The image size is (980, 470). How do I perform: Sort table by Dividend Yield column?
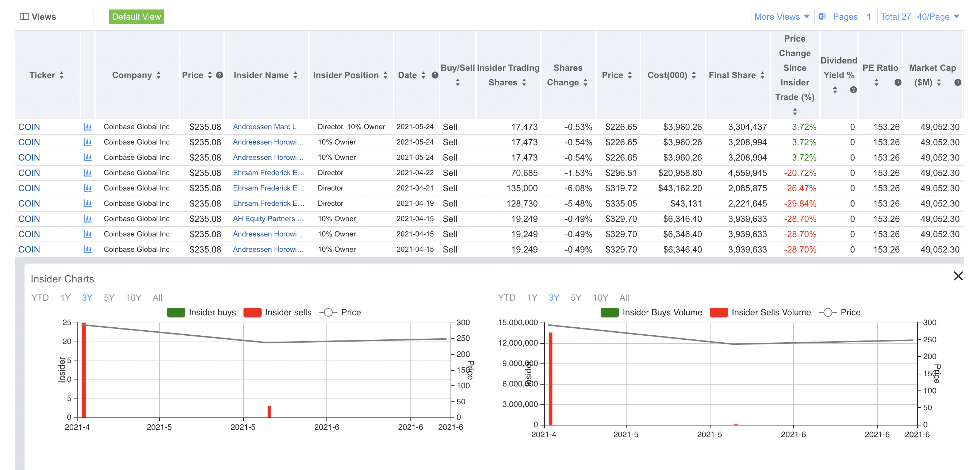coord(835,90)
